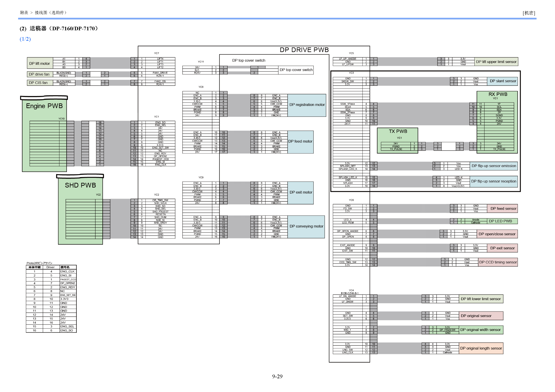
Task: Click the WID_1 signal on YC4
Action: (x=347, y=330)
